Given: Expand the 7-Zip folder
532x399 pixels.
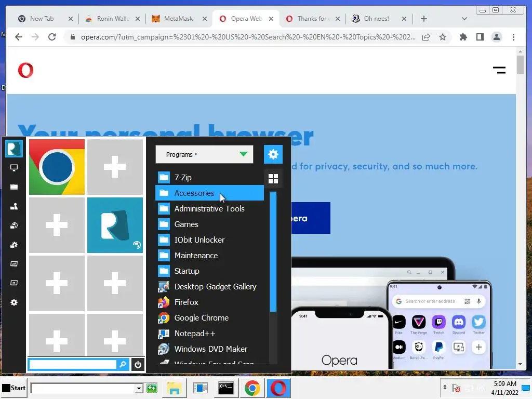Looking at the screenshot, I should pyautogui.click(x=209, y=177).
